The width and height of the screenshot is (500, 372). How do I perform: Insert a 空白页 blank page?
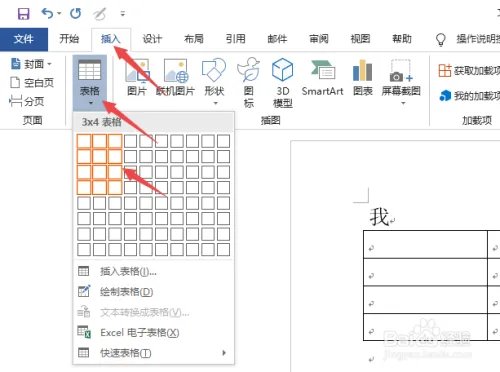pyautogui.click(x=32, y=83)
